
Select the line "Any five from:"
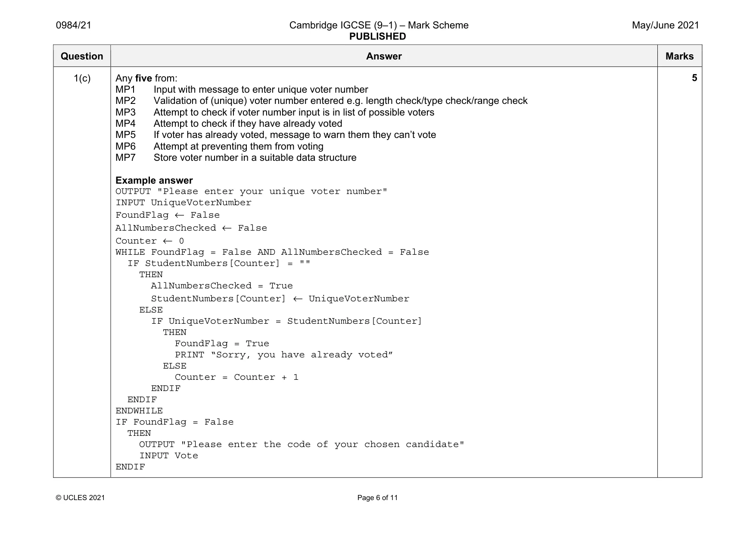(146, 78)
